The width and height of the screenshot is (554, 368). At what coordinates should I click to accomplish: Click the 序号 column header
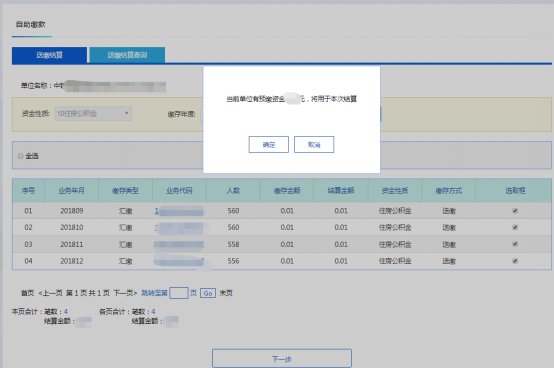coord(28,191)
